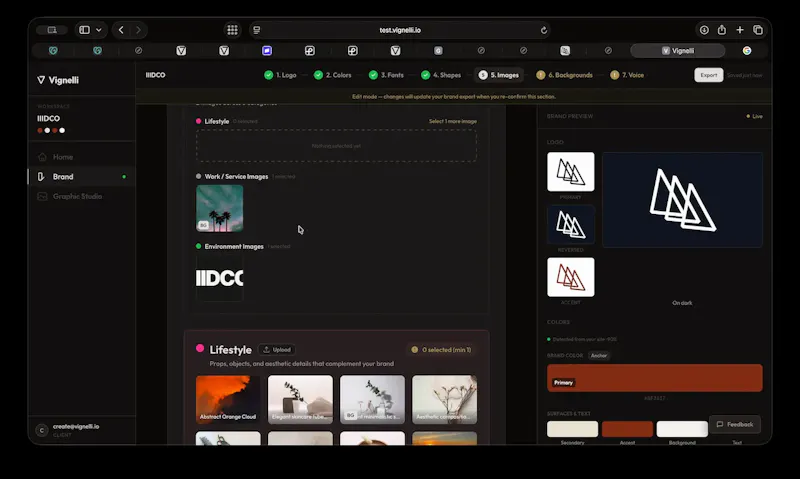Image resolution: width=800 pixels, height=479 pixels.
Task: Go to step 7. Voice
Action: pyautogui.click(x=627, y=75)
